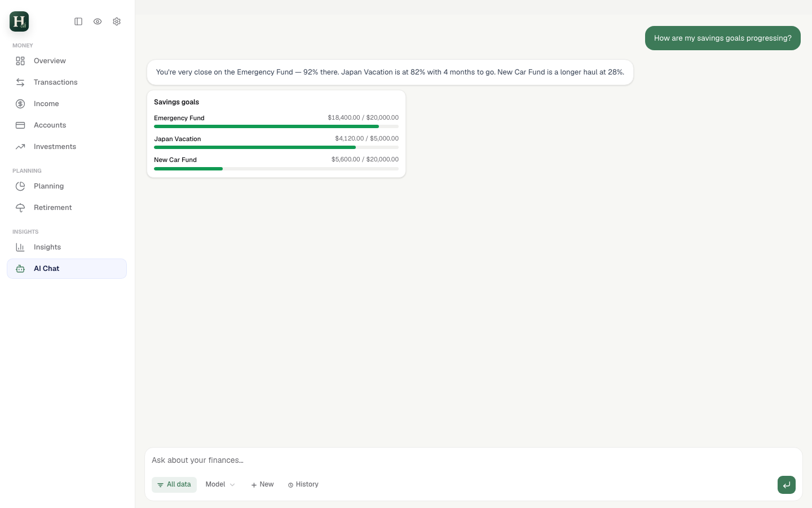This screenshot has height=508, width=812.
Task: Click the H app logo
Action: click(x=19, y=21)
